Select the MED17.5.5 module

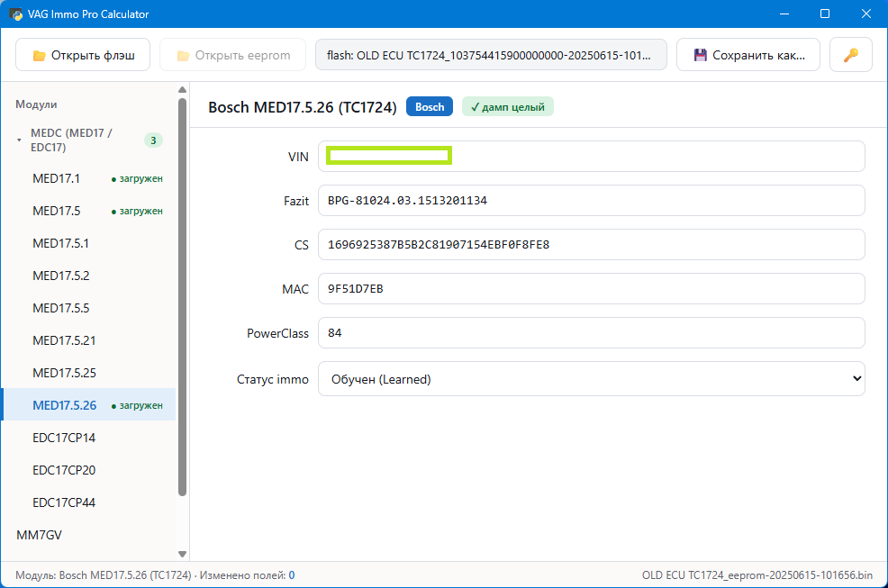89,308
